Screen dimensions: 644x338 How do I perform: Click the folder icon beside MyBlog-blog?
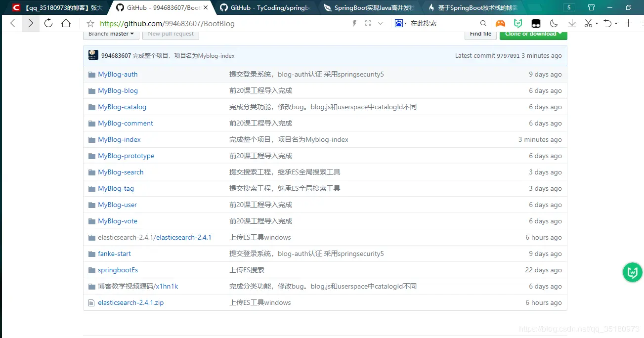91,91
